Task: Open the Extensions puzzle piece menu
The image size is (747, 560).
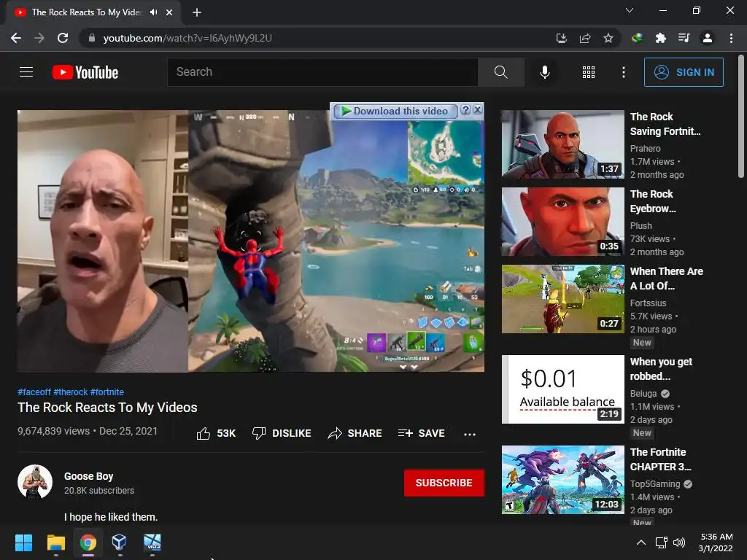Action: tap(660, 38)
